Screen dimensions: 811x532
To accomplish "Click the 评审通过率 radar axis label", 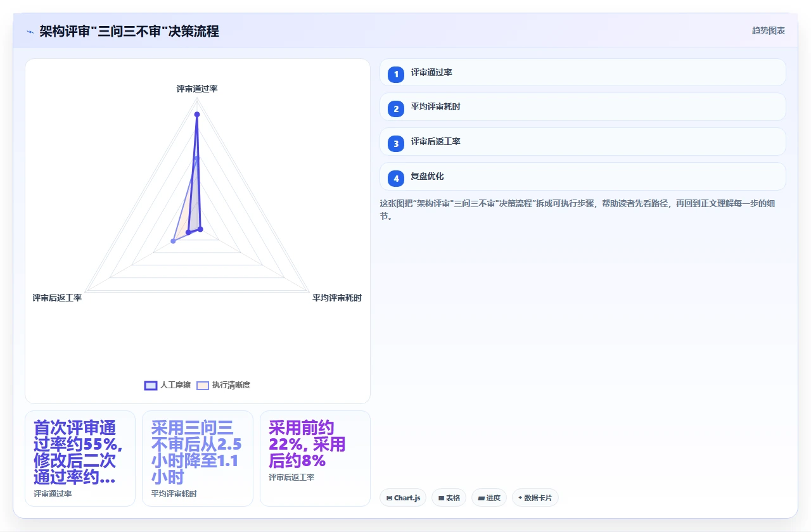I will click(x=197, y=89).
